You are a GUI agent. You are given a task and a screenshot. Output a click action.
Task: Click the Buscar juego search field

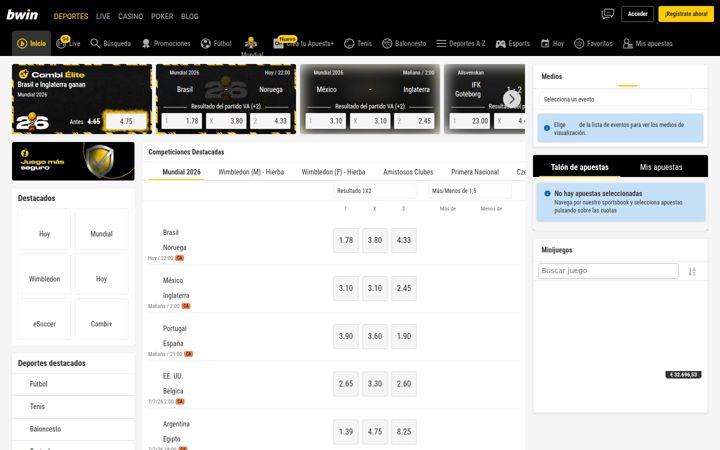(608, 271)
